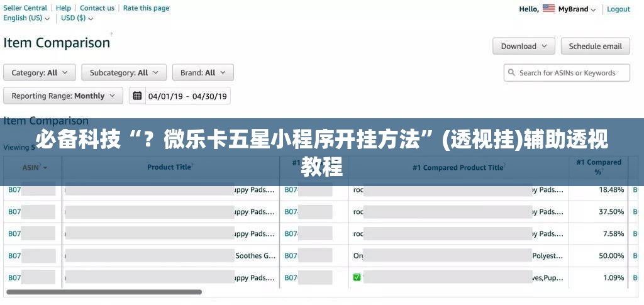
Task: Click the Rate this page link
Action: 146,8
